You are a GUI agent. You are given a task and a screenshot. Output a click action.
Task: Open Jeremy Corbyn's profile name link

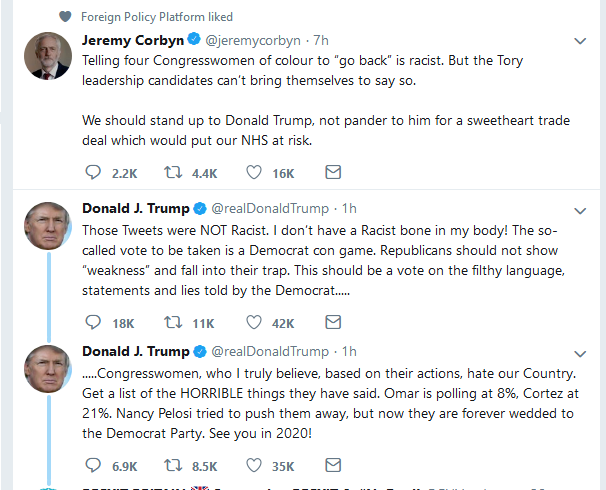[133, 40]
